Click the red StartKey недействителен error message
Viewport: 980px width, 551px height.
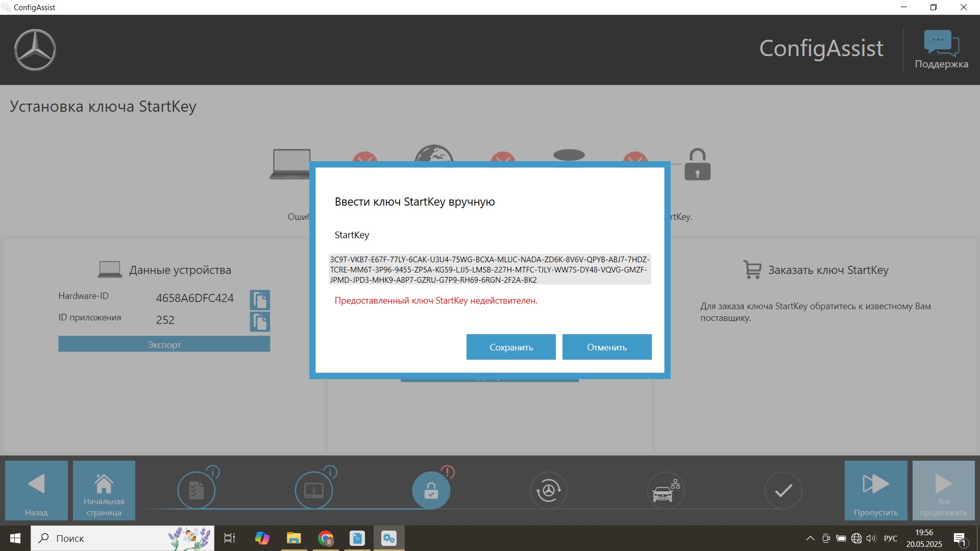[x=436, y=300]
